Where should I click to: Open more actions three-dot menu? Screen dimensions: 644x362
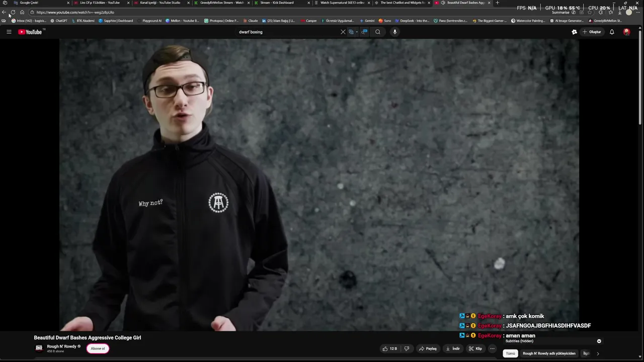(x=493, y=348)
